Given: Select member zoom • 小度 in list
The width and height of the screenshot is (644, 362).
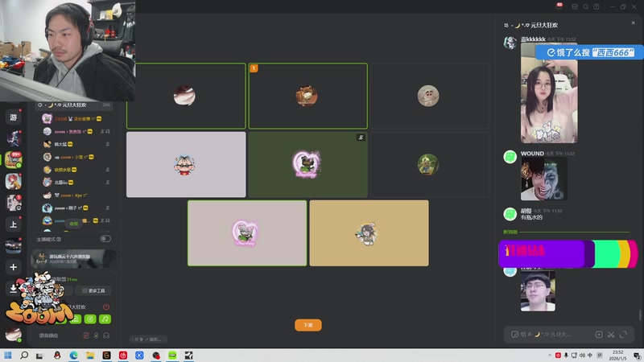Looking at the screenshot, I should 76,157.
